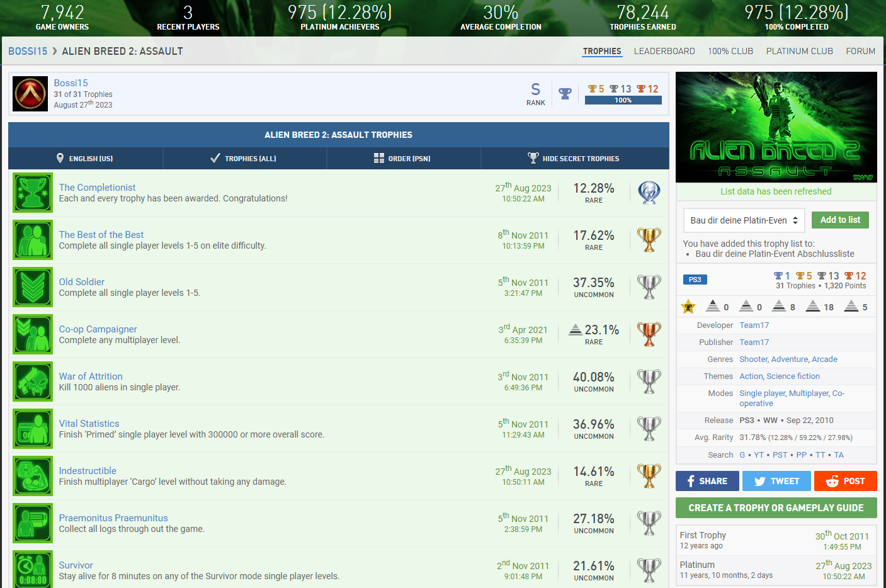This screenshot has height=588, width=886.
Task: Toggle Hide Secret Trophies filter
Action: 573,159
